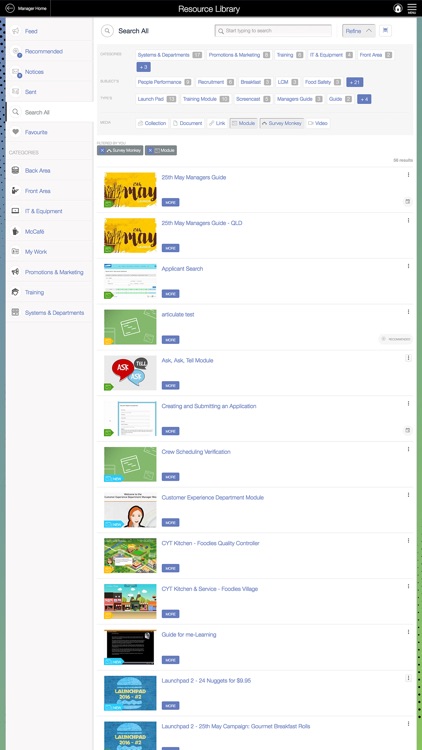
Task: Click the Favourite heart icon
Action: [x=16, y=132]
